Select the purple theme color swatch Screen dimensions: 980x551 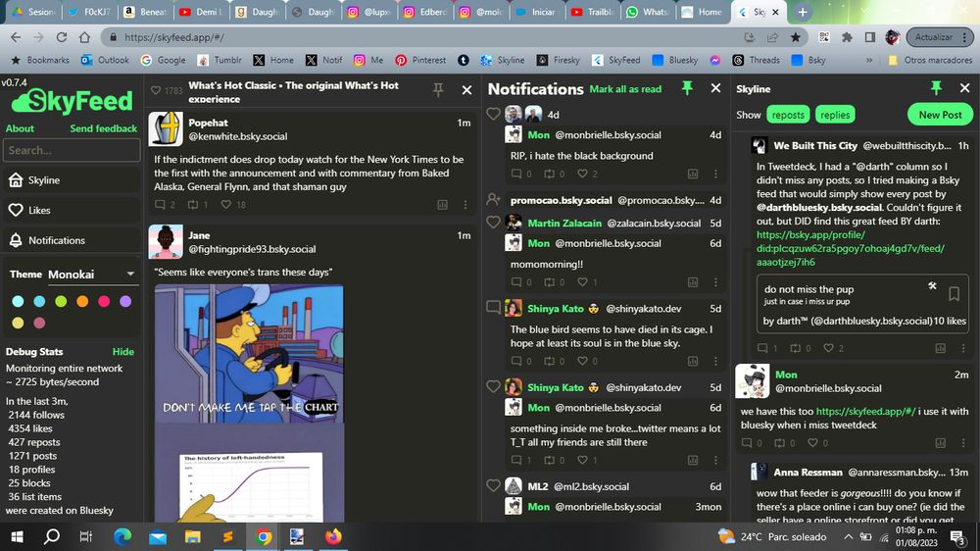click(125, 301)
